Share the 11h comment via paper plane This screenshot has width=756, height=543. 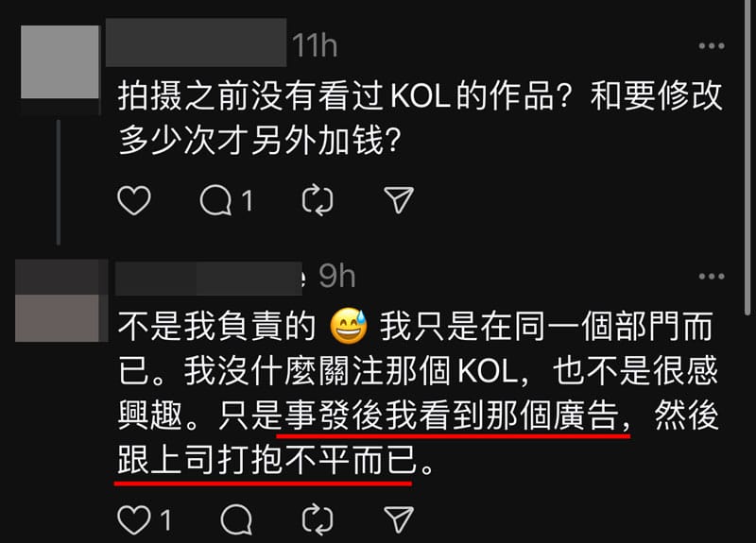pos(399,200)
